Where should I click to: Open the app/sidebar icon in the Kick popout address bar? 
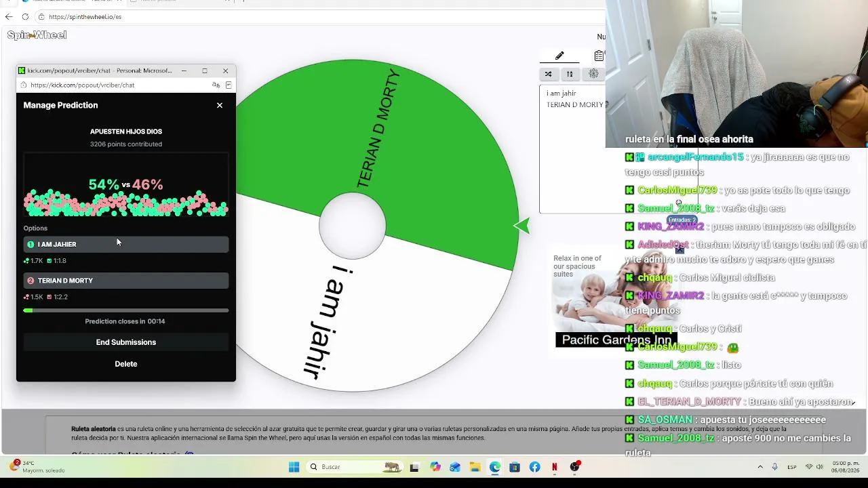tap(229, 85)
